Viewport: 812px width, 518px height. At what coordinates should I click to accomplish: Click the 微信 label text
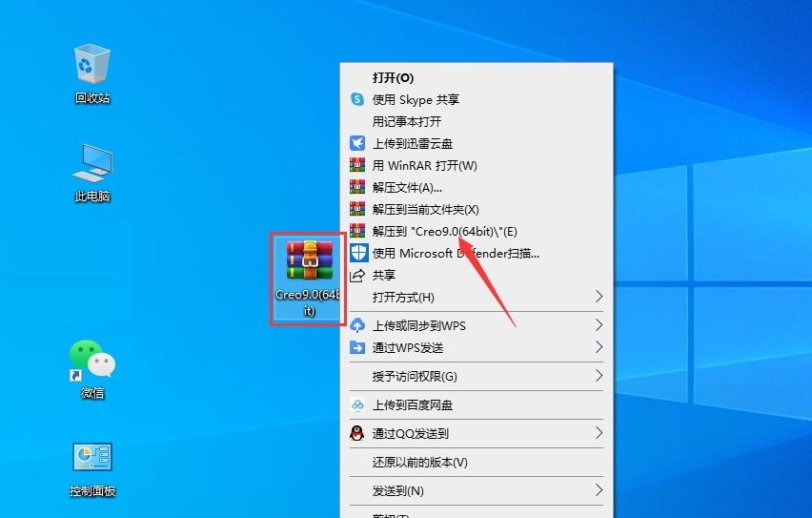click(x=92, y=393)
